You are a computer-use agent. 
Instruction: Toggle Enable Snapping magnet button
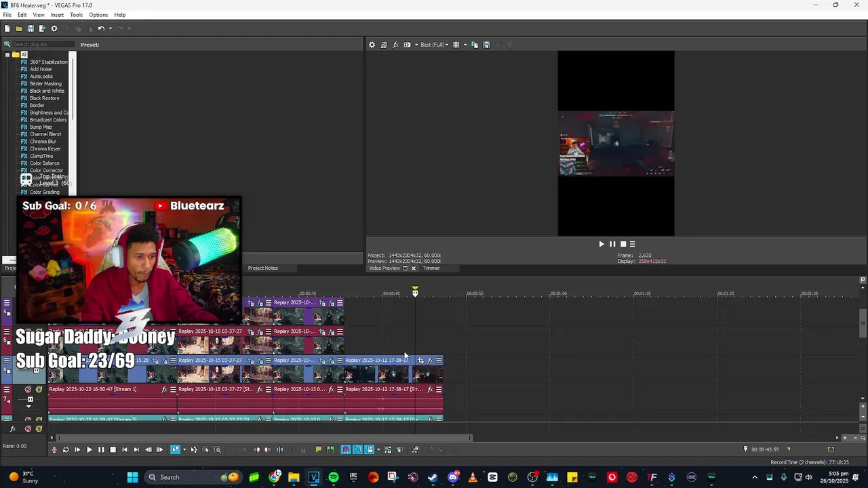point(346,449)
